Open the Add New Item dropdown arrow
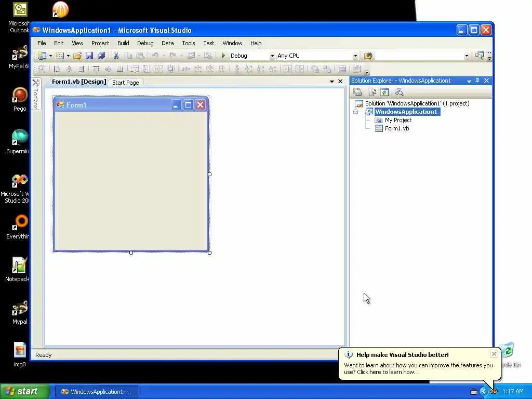The width and height of the screenshot is (532, 399). (x=68, y=56)
